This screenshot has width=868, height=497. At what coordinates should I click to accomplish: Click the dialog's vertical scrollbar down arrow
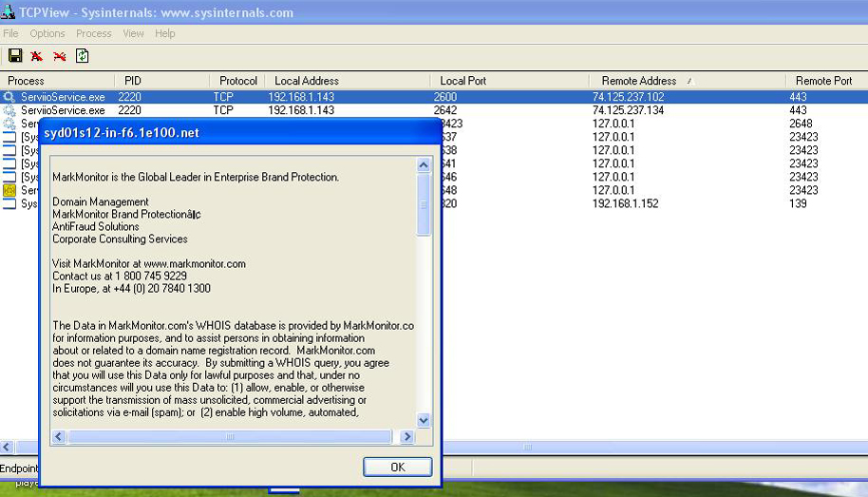pos(424,420)
